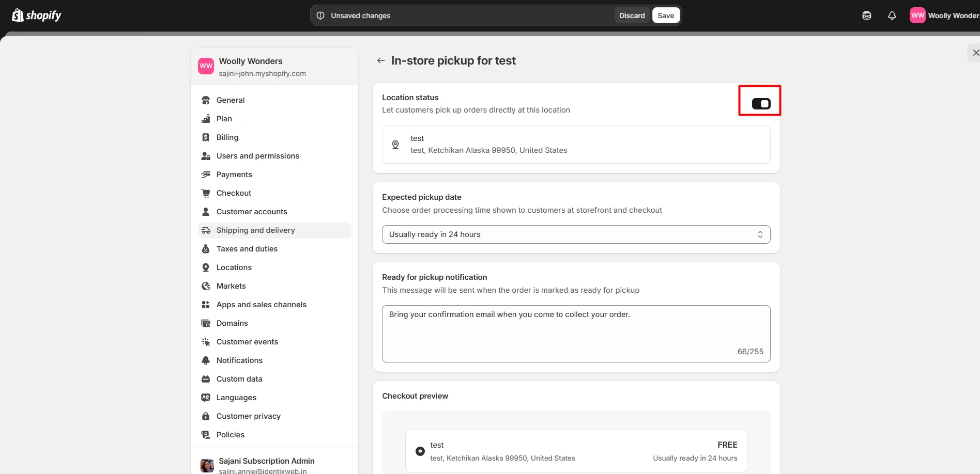Save the unsaved changes
The height and width of the screenshot is (474, 980).
(665, 15)
